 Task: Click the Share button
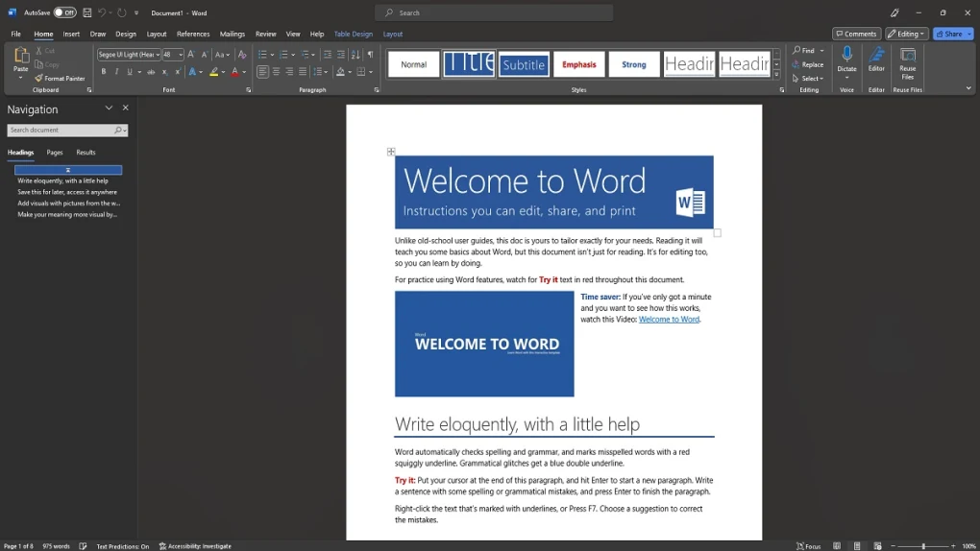951,34
